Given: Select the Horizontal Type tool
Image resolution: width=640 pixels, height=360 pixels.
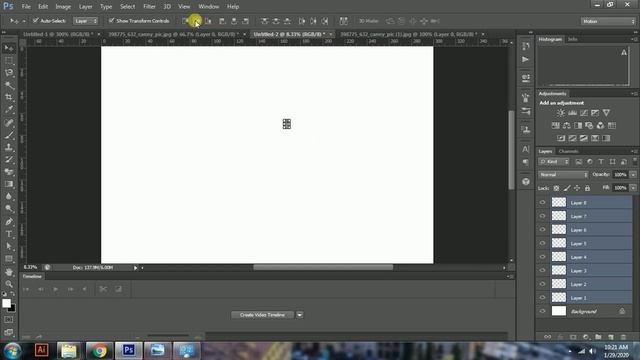Looking at the screenshot, I should [x=9, y=234].
